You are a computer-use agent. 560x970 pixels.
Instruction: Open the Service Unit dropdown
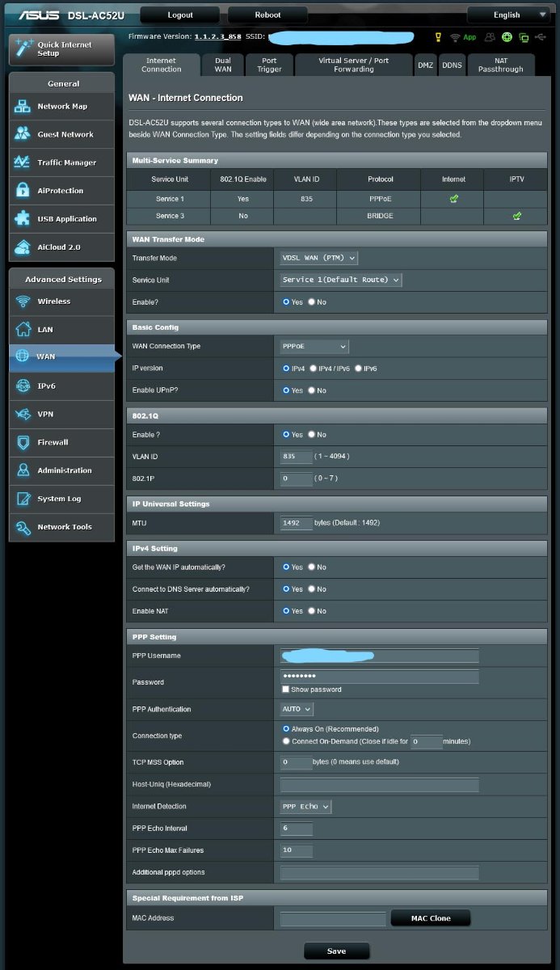tap(340, 280)
